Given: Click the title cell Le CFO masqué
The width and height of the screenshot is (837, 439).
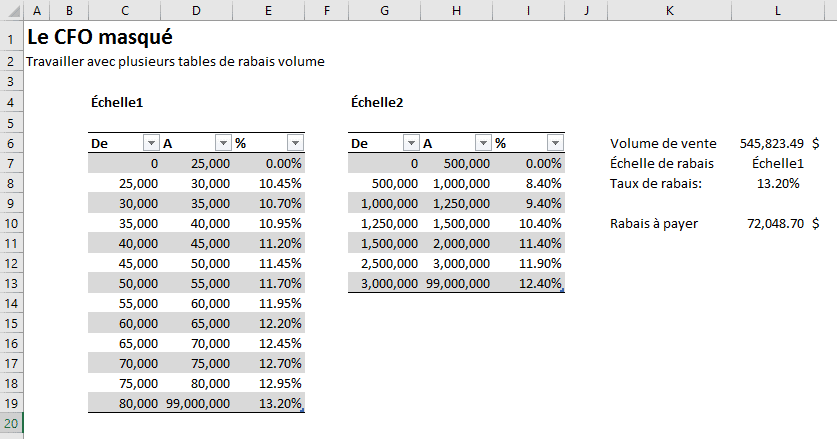Looking at the screenshot, I should [x=100, y=38].
